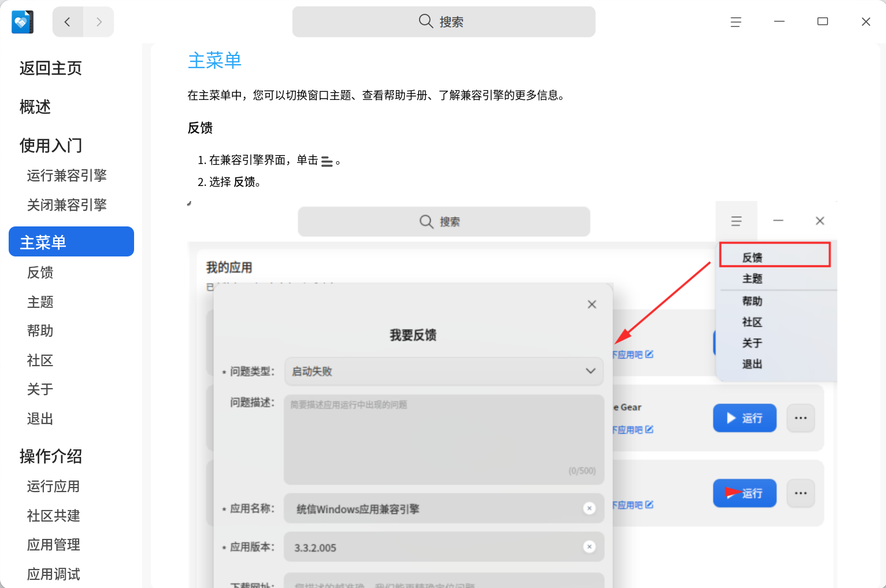Click the paragraph starting 在主菜单中
The image size is (886, 588).
(376, 95)
